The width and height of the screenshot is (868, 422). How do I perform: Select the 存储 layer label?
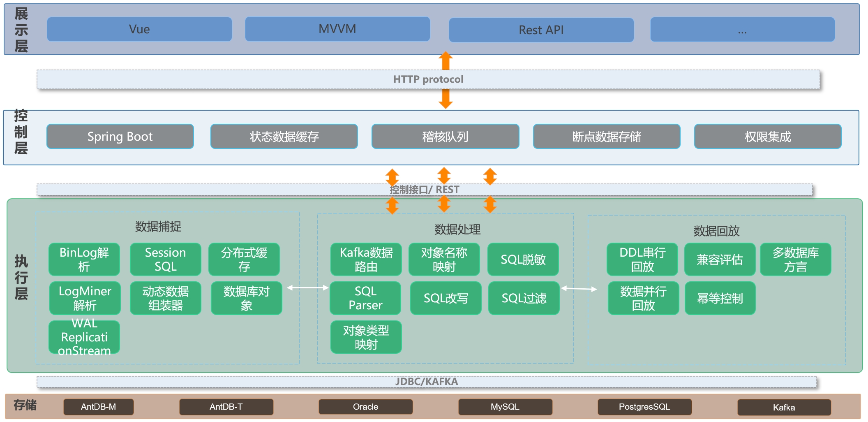point(25,405)
